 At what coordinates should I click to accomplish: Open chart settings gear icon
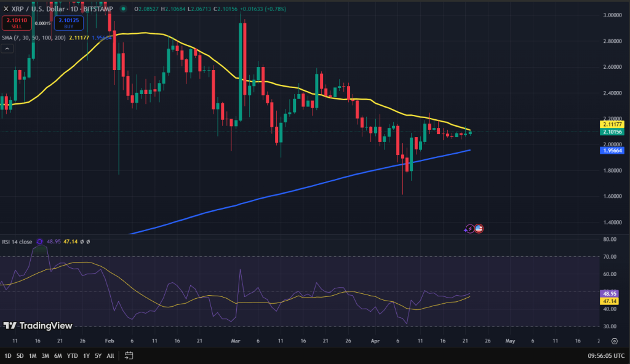615,341
